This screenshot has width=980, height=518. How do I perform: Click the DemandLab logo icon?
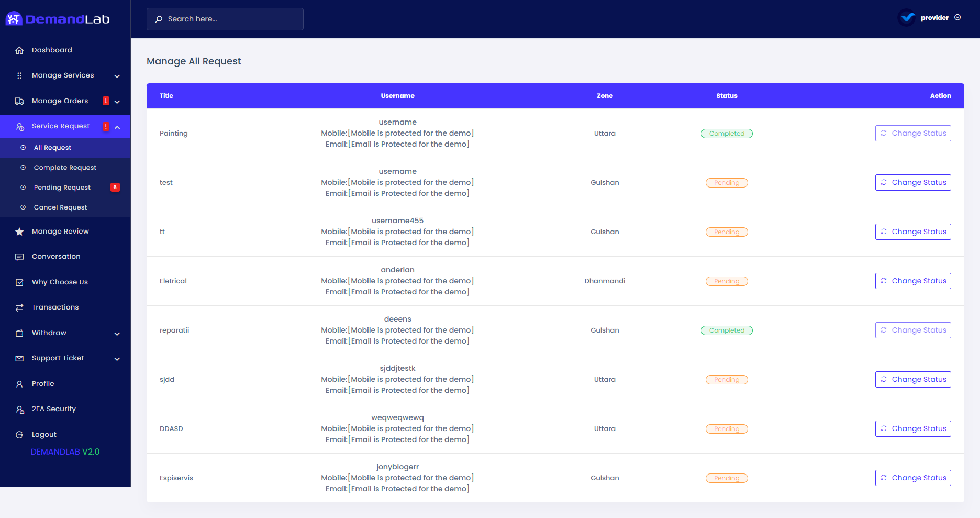coord(14,18)
